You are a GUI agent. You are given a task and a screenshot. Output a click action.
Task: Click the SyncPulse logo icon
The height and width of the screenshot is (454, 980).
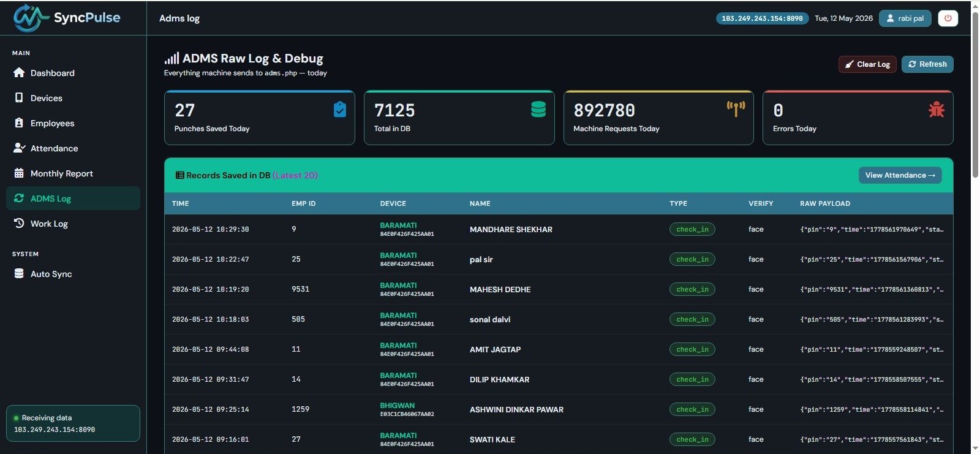[31, 18]
